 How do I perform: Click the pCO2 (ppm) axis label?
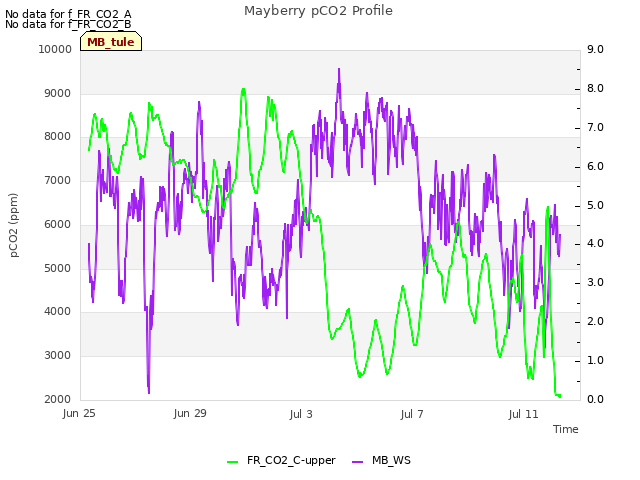pyautogui.click(x=13, y=225)
